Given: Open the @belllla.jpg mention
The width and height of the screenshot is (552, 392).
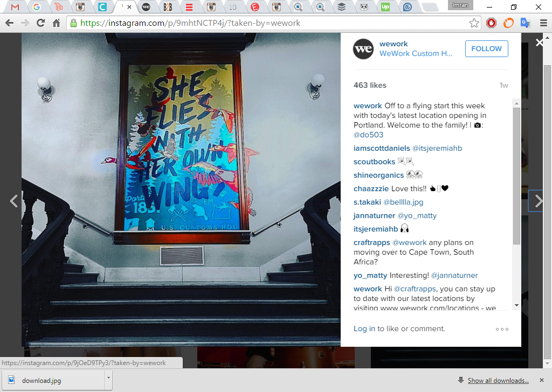Looking at the screenshot, I should click(x=403, y=202).
